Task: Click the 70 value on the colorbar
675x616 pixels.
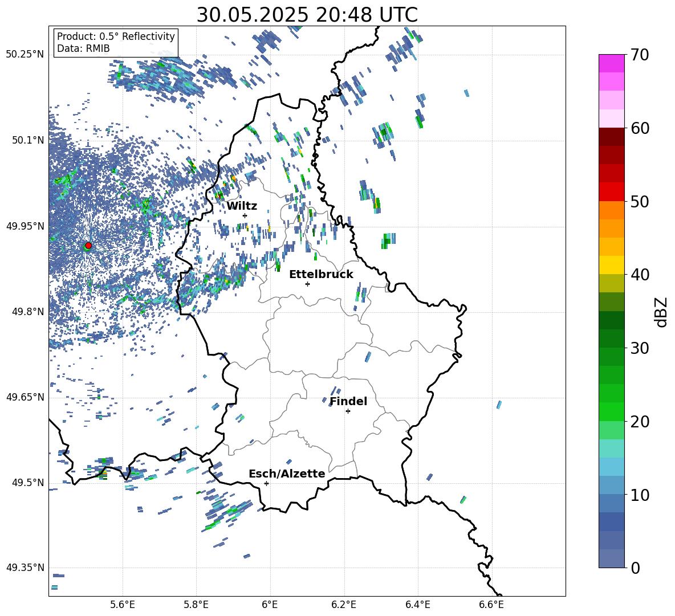Action: click(x=640, y=55)
